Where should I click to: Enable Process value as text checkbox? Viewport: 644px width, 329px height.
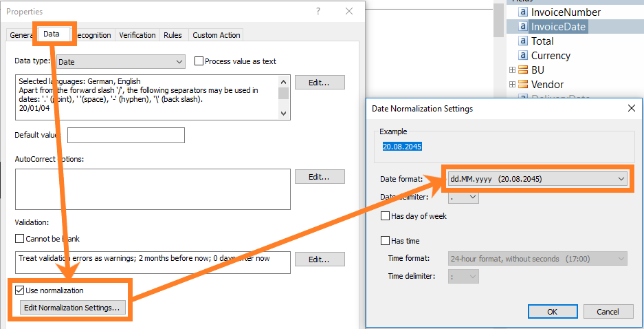[199, 61]
